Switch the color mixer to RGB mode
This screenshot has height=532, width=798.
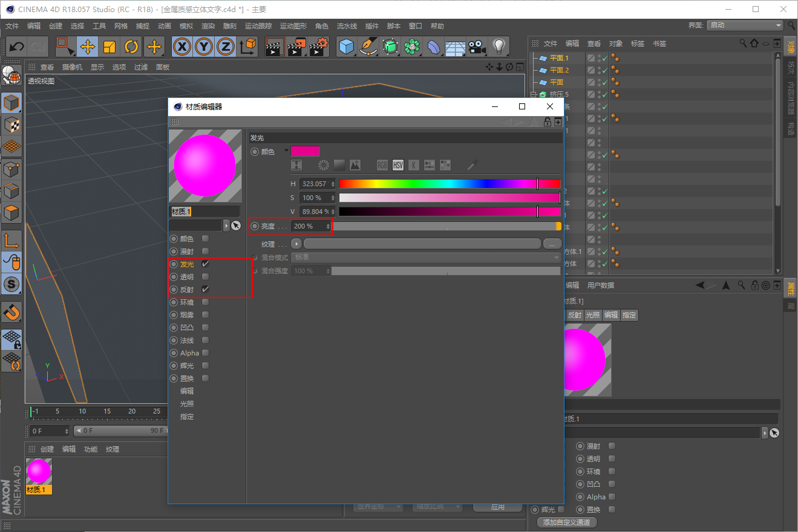click(x=382, y=165)
